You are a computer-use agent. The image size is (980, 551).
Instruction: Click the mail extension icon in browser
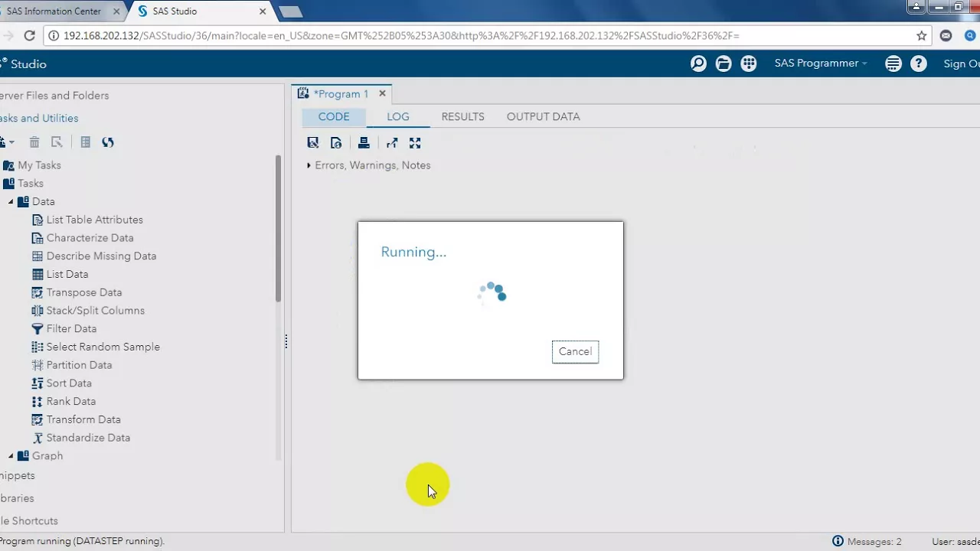click(946, 36)
